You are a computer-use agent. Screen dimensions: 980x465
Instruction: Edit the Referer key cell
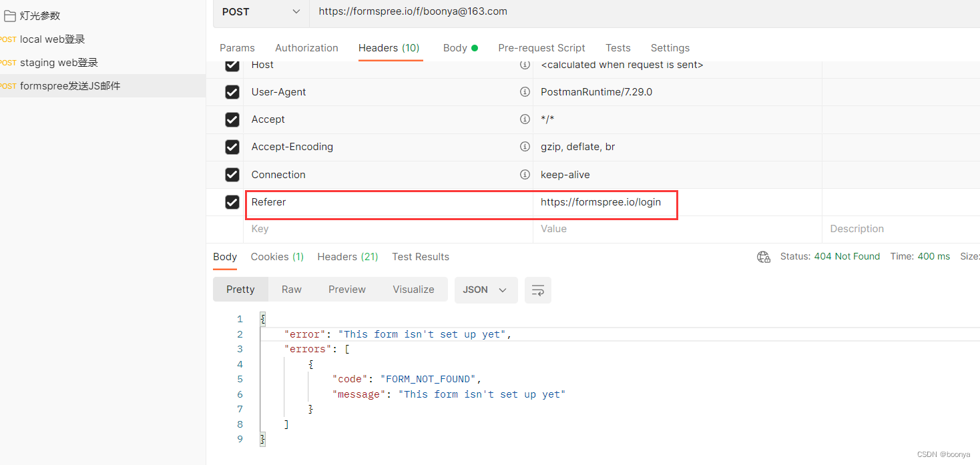click(x=389, y=202)
